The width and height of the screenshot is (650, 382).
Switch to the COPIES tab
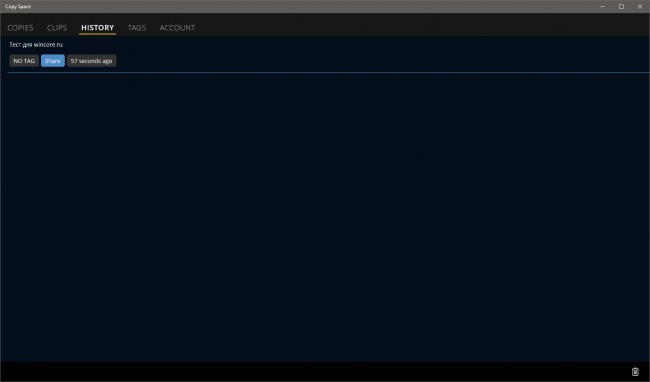[x=20, y=28]
